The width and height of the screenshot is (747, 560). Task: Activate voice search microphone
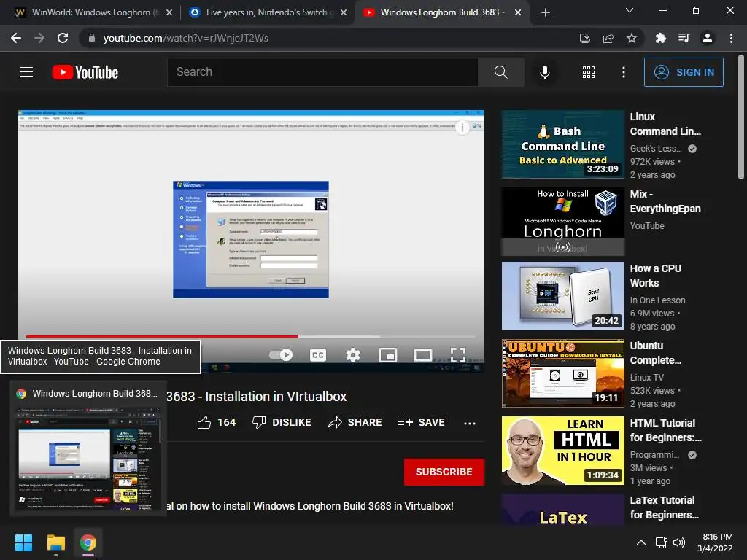544,72
